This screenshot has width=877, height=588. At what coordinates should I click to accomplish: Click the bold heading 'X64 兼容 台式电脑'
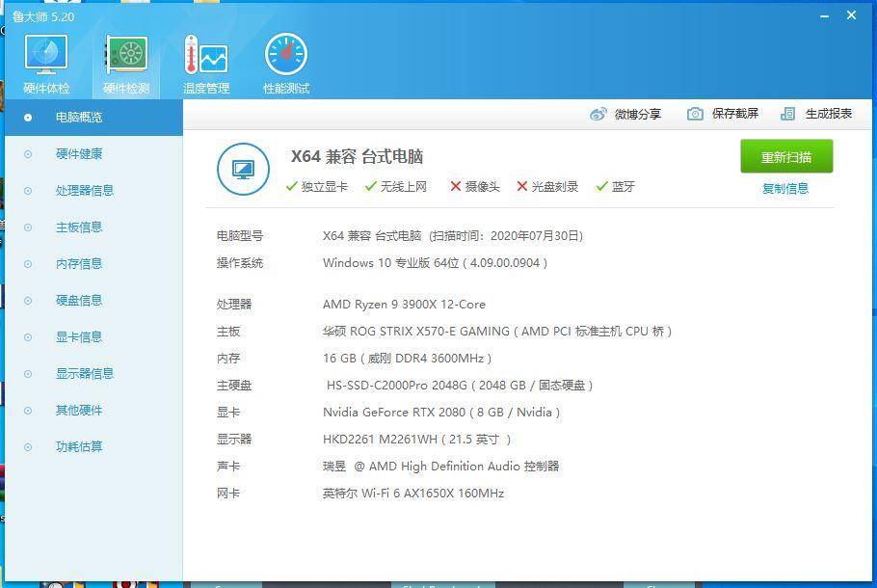pos(357,157)
